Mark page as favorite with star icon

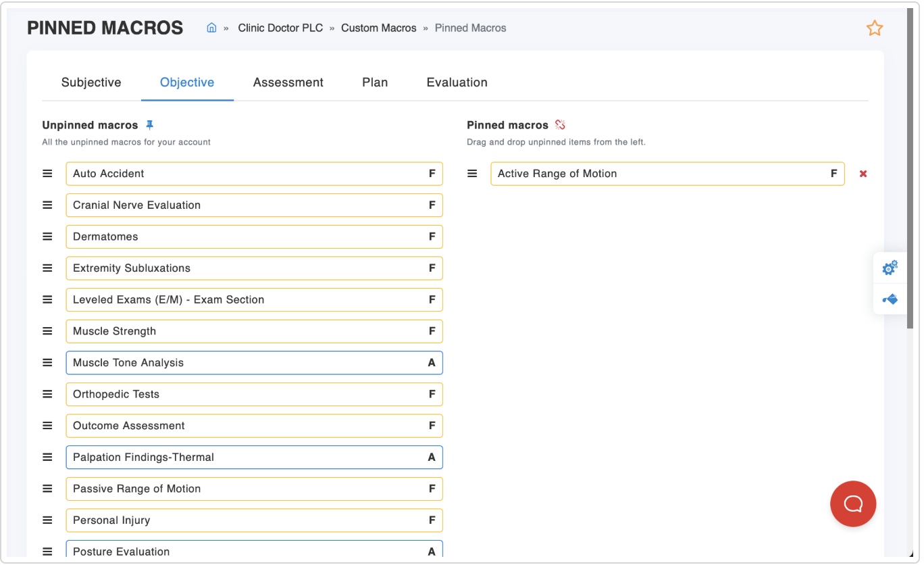point(875,28)
